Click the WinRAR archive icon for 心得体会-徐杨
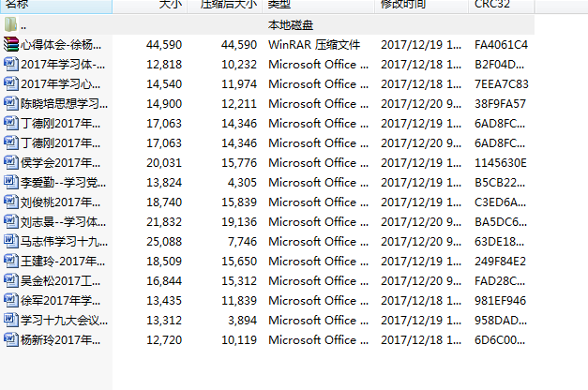The width and height of the screenshot is (588, 390). click(10, 44)
